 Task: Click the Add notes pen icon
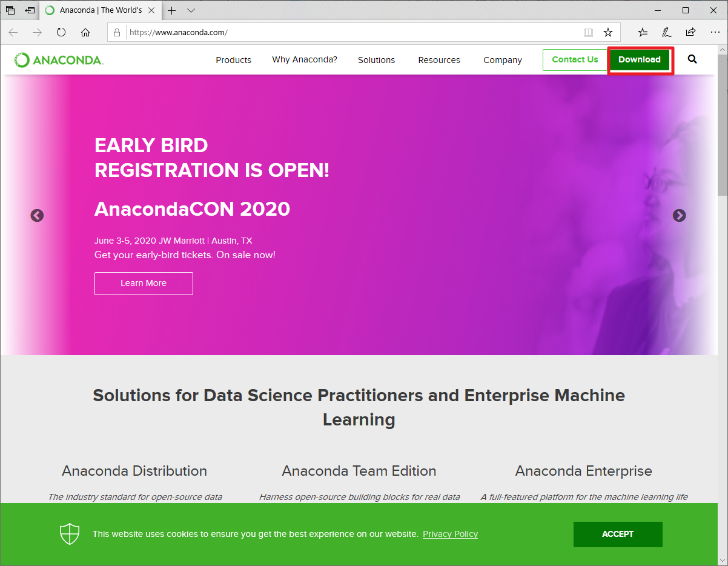667,32
